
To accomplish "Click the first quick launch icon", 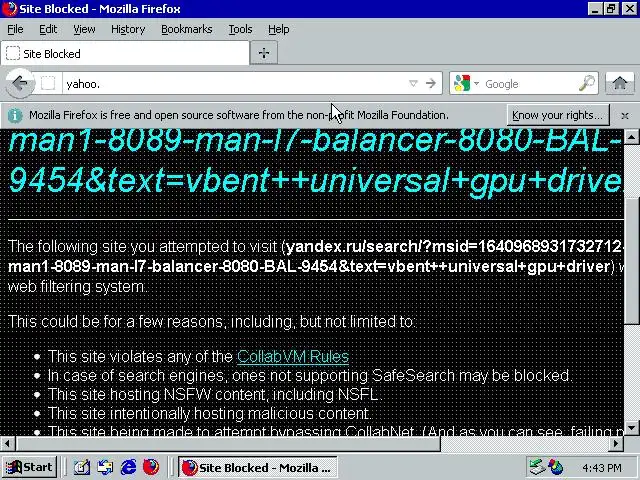I will (x=82, y=467).
